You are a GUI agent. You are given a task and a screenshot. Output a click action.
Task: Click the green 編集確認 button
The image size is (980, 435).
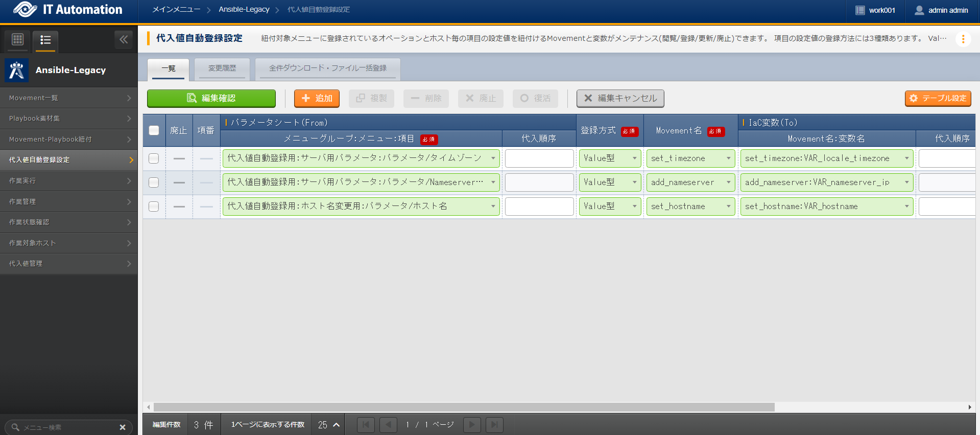point(211,98)
